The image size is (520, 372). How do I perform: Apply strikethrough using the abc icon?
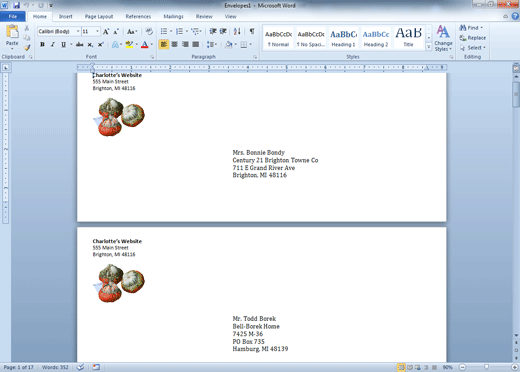(x=79, y=44)
